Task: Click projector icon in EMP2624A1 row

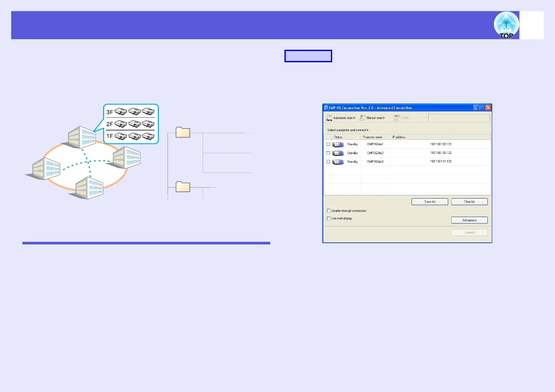Action: pos(338,144)
